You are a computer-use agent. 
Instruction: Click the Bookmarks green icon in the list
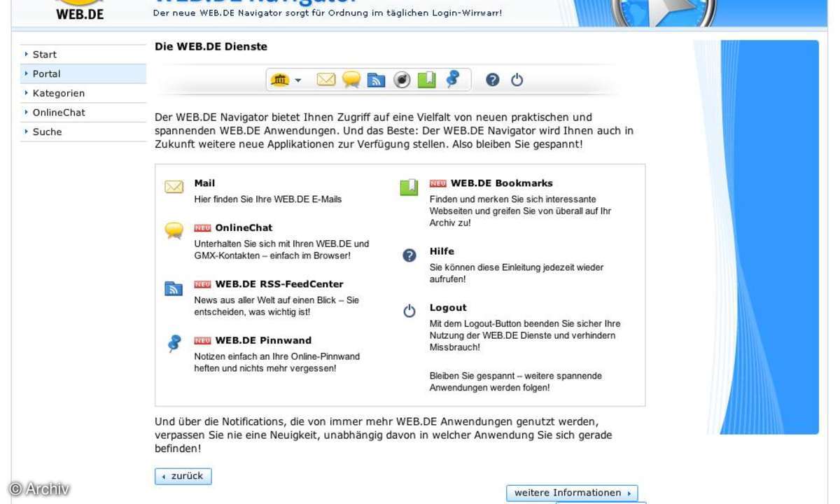(x=409, y=188)
